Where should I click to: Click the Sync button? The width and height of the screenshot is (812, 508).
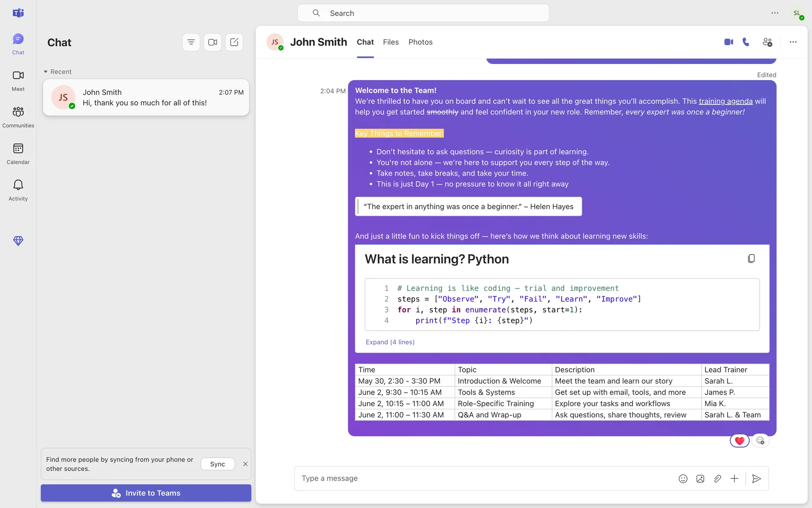[x=217, y=464]
